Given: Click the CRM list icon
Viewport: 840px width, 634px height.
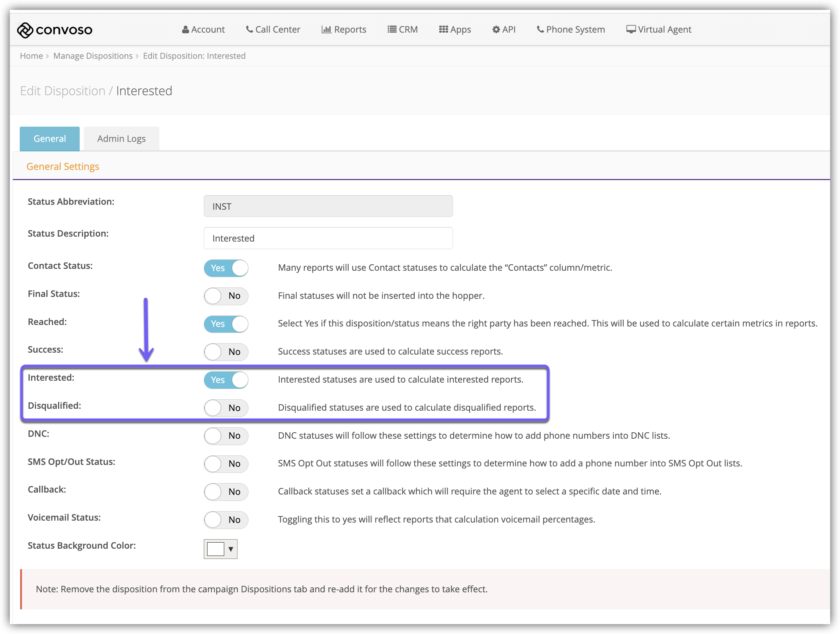Looking at the screenshot, I should (x=392, y=30).
